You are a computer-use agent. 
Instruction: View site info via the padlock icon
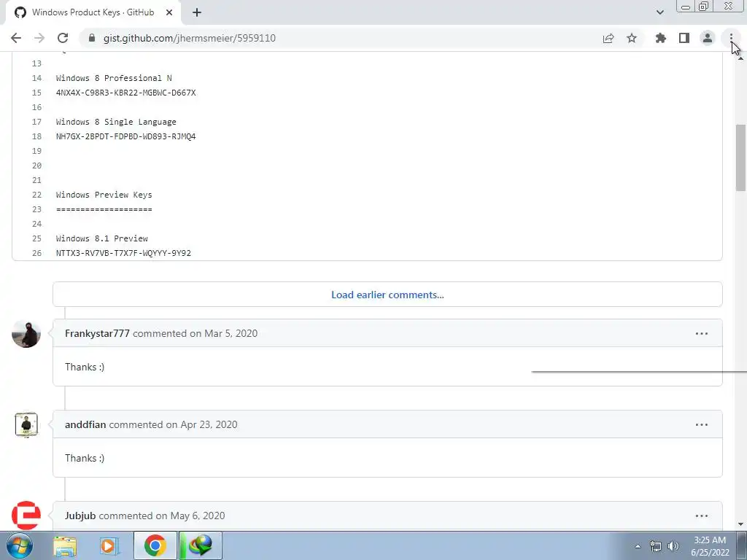pos(93,38)
